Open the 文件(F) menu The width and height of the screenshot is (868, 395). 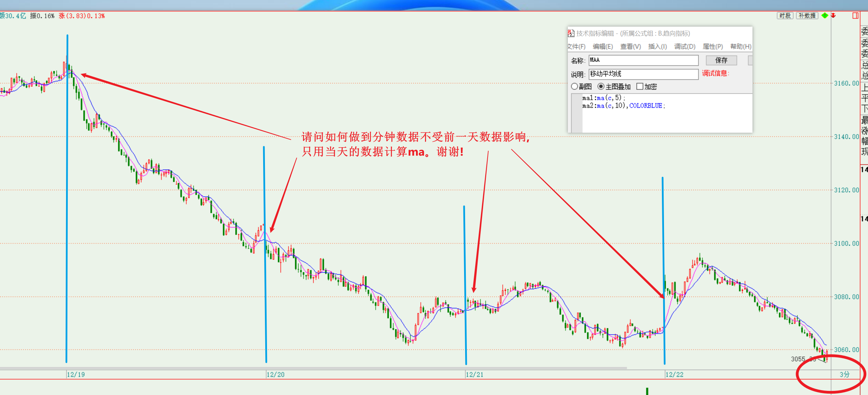click(576, 47)
